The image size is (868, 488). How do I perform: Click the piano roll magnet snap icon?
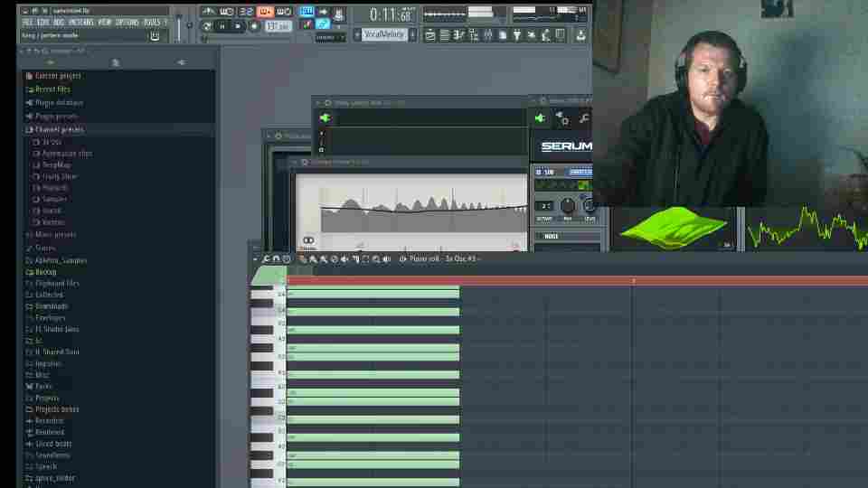[x=278, y=259]
